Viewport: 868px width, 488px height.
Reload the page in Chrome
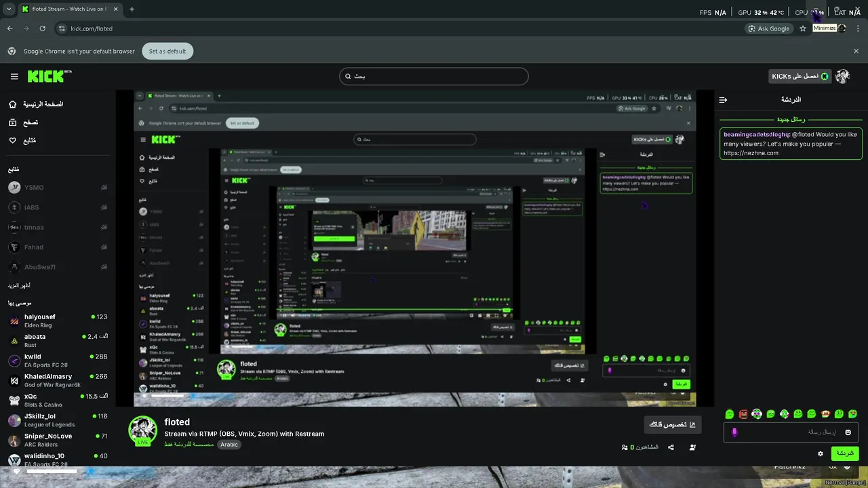pos(43,28)
